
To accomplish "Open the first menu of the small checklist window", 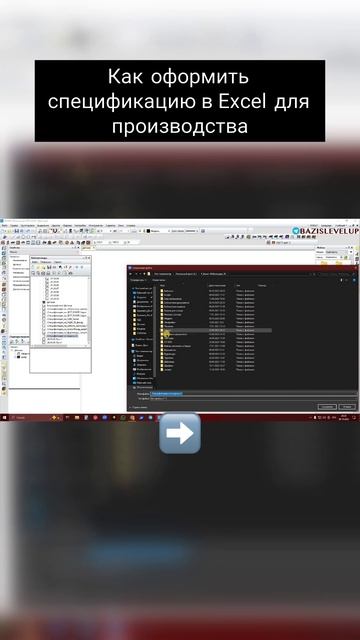I will [x=35, y=262].
